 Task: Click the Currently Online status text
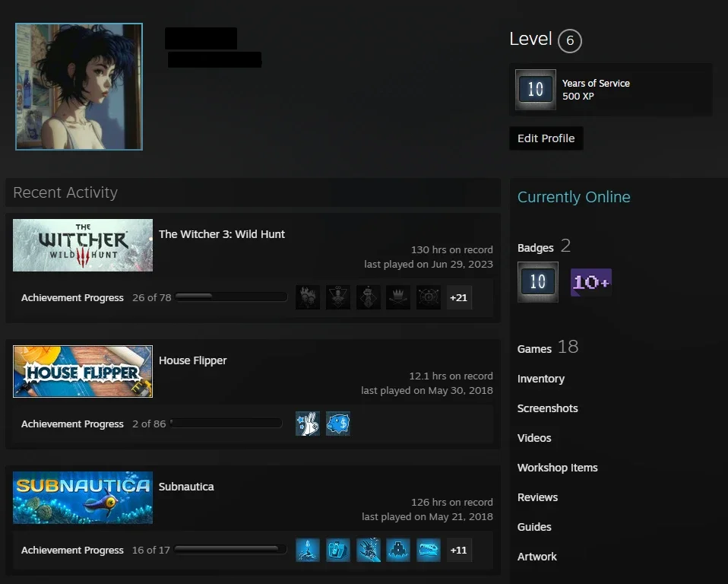point(574,197)
